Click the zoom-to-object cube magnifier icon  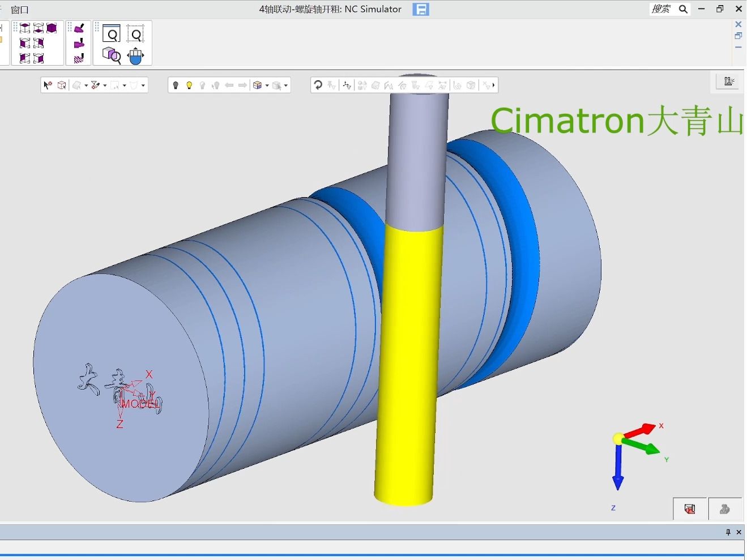pyautogui.click(x=112, y=55)
